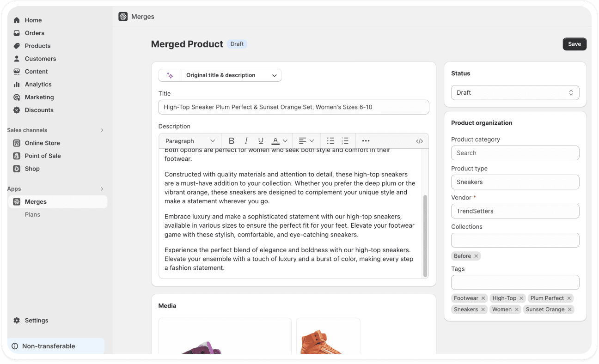Save the Merged Product
Screen dimensions: 599x364
coord(574,44)
